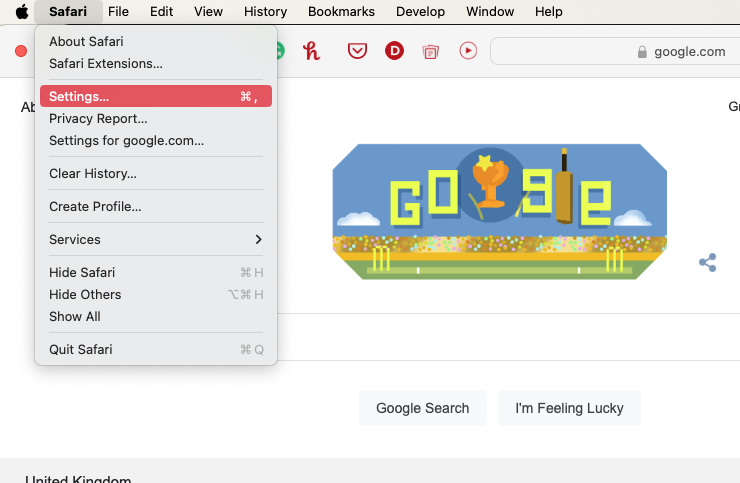Click the I'm Feeling Lucky button

(x=569, y=408)
